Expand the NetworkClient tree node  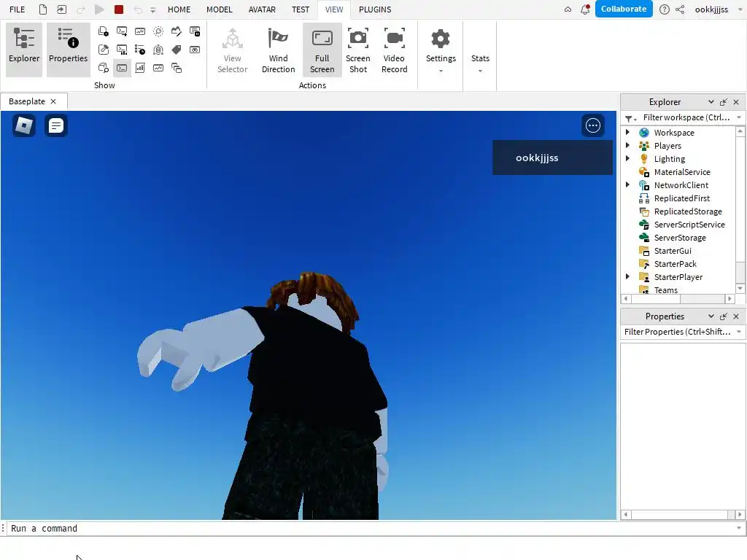pyautogui.click(x=627, y=184)
